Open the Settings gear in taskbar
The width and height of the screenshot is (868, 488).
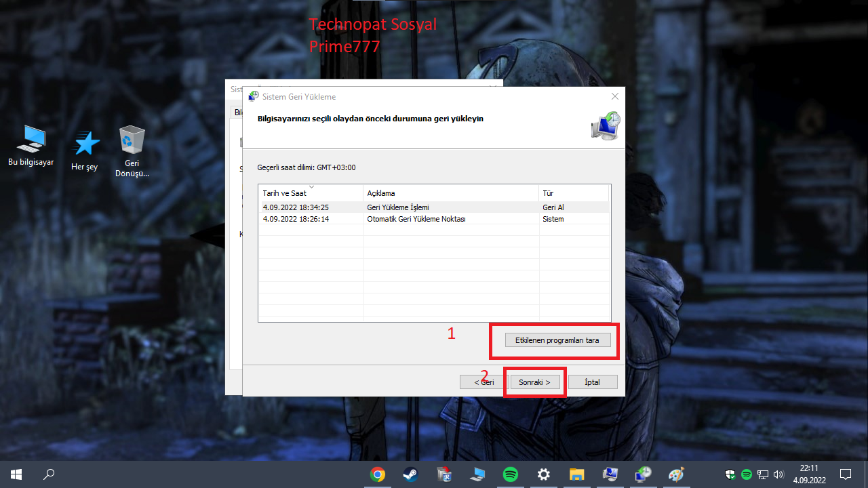pyautogui.click(x=543, y=474)
